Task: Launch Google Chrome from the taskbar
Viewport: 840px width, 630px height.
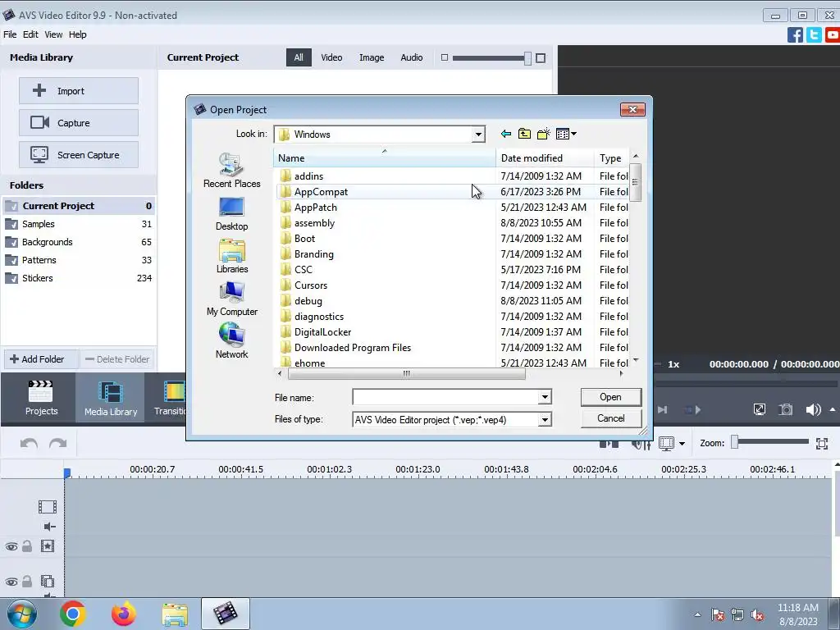Action: pos(73,614)
